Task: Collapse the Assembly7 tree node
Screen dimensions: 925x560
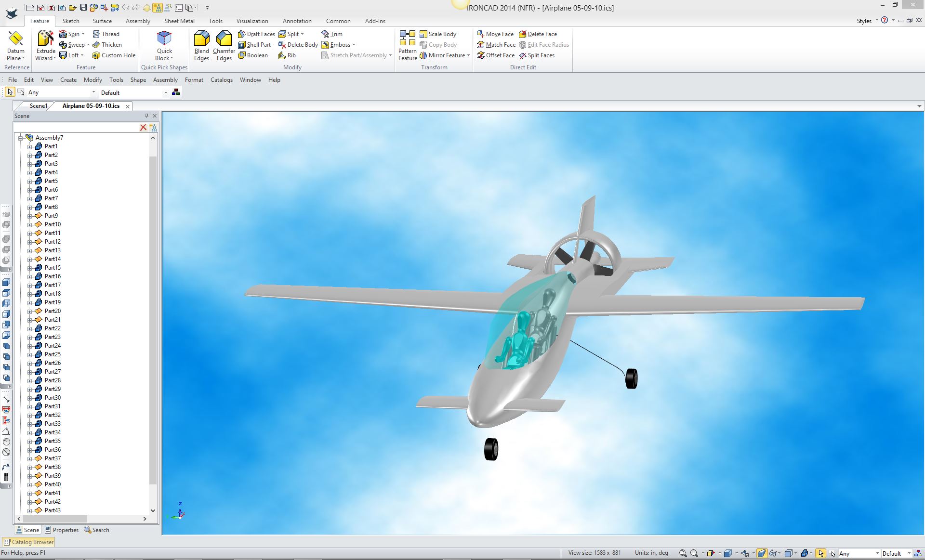Action: [21, 138]
